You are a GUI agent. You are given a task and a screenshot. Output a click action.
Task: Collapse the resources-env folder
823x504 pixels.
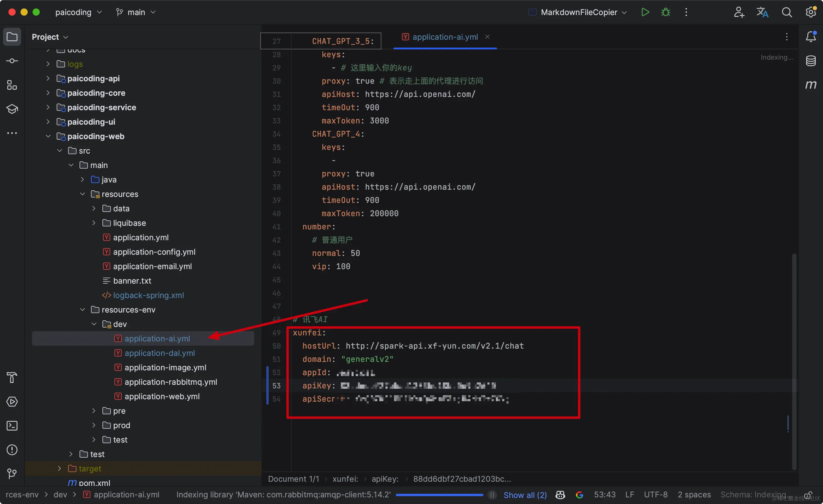[x=83, y=310]
